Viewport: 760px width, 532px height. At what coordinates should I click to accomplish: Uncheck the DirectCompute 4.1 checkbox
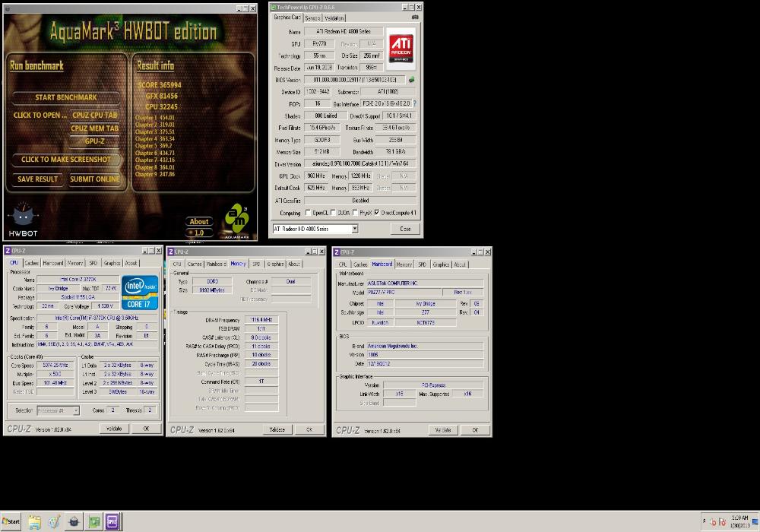(377, 213)
